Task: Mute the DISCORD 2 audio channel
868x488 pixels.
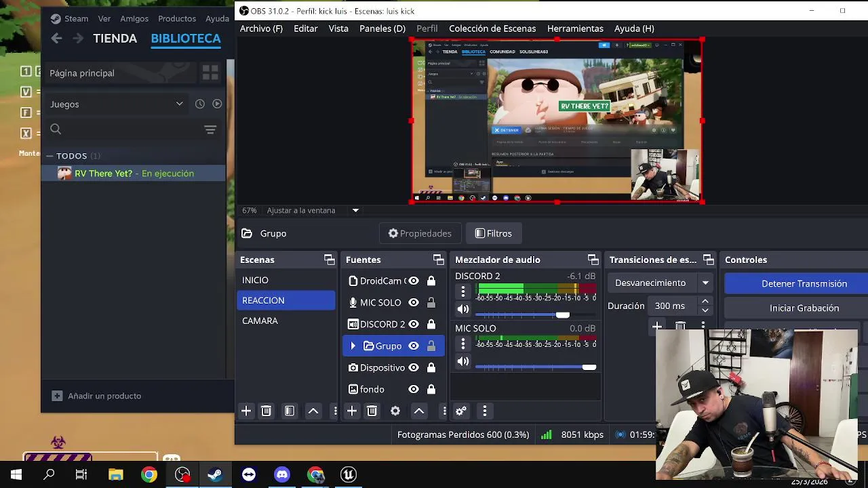Action: [x=463, y=309]
